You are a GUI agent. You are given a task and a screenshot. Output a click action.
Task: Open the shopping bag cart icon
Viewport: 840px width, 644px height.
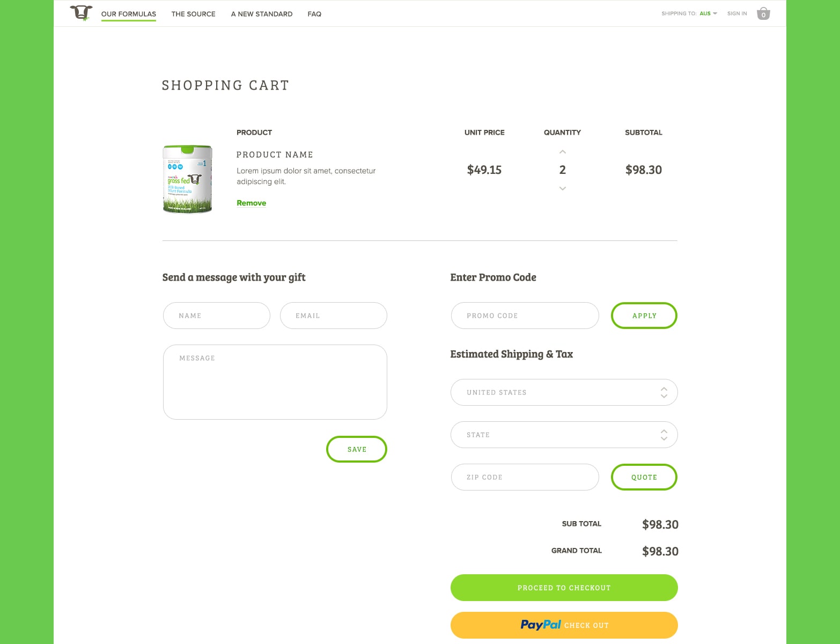763,13
